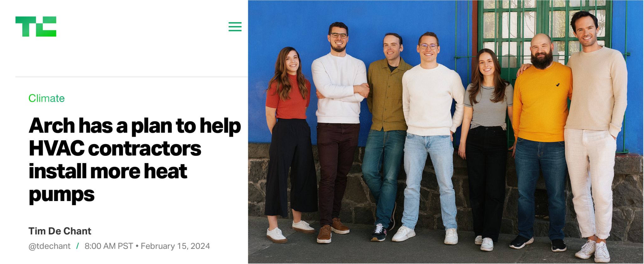Click the green slash separator after @tdechant

coord(78,246)
